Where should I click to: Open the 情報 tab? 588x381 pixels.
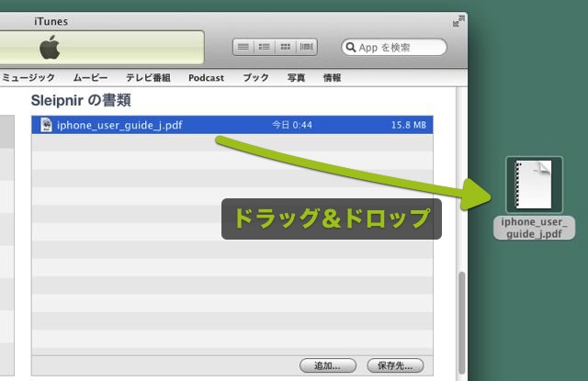pos(333,77)
